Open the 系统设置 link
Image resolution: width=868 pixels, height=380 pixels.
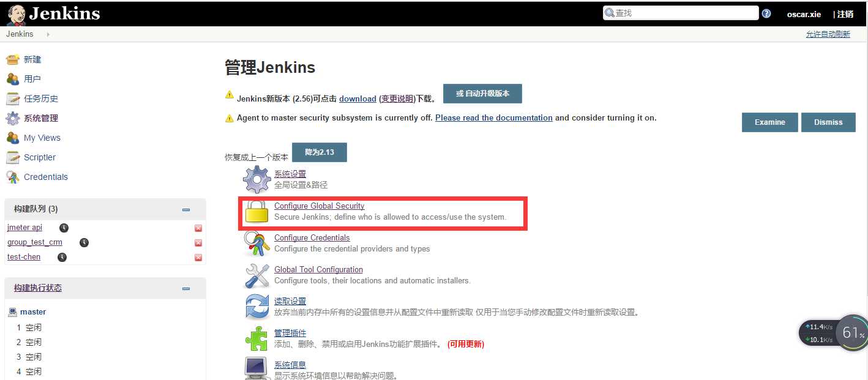pyautogui.click(x=290, y=174)
